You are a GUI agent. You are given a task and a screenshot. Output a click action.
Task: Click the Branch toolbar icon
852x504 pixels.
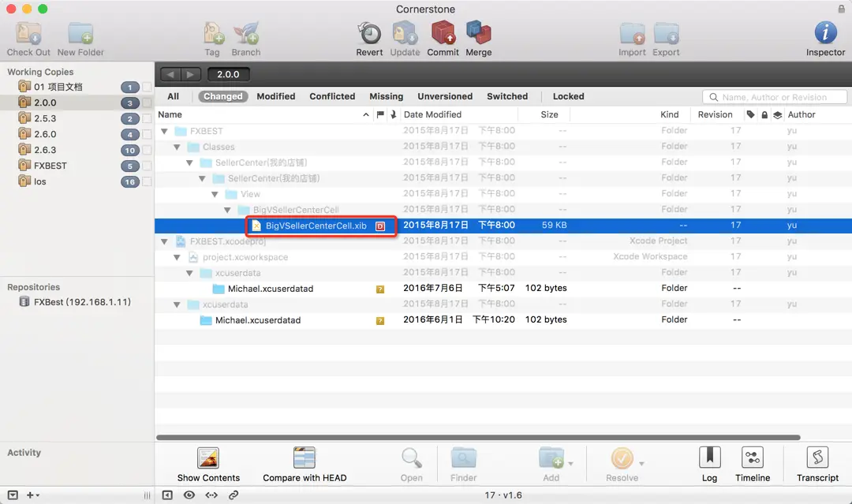pyautogui.click(x=246, y=34)
